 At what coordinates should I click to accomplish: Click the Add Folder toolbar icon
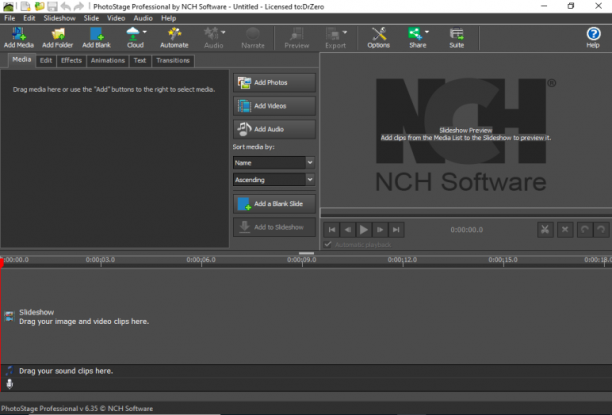(57, 38)
